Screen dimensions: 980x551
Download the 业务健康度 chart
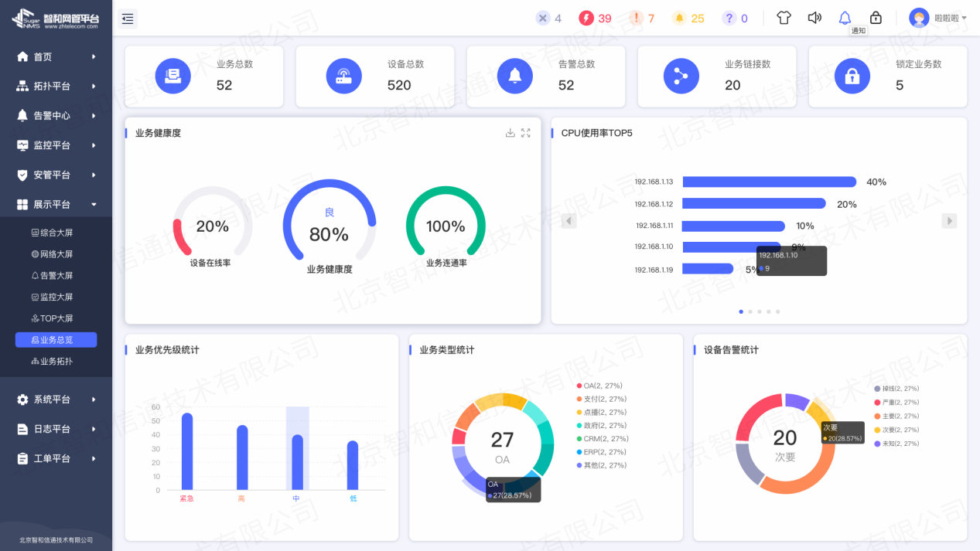click(510, 133)
